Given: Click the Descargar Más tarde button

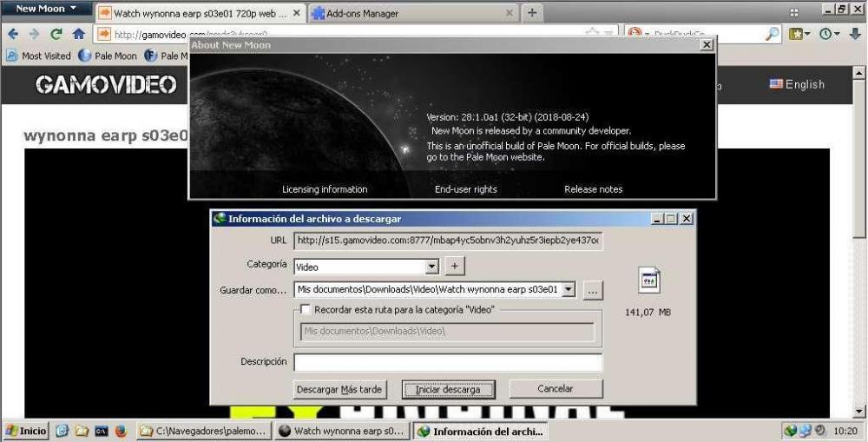Looking at the screenshot, I should (x=339, y=389).
